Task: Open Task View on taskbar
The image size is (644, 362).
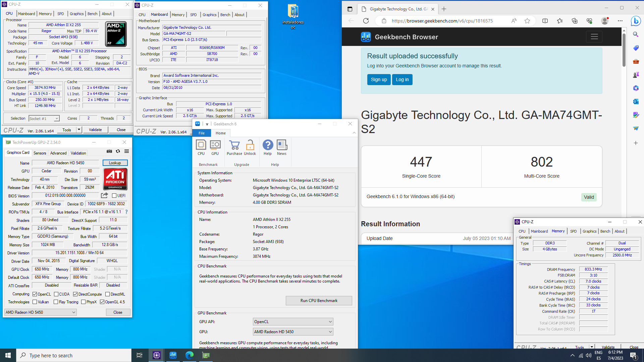Action: pos(140,355)
